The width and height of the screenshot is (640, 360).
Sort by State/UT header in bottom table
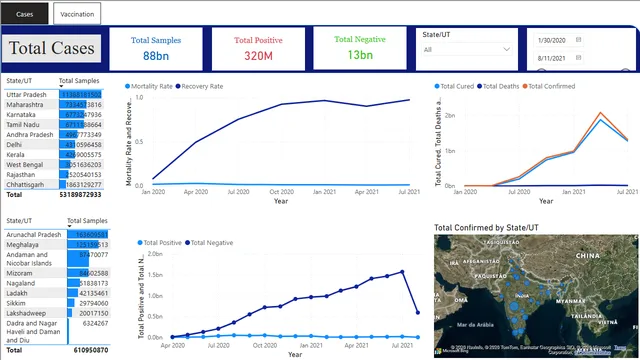[19, 221]
